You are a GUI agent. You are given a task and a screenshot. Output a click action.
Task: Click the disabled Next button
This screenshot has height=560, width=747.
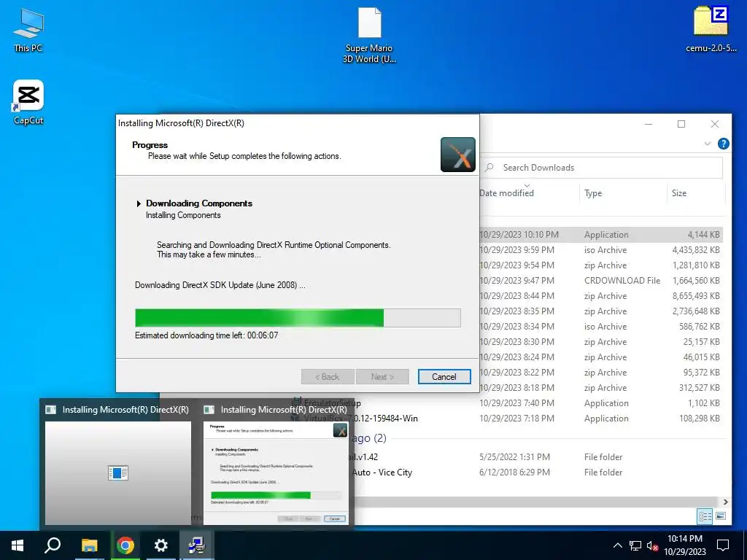pos(382,377)
